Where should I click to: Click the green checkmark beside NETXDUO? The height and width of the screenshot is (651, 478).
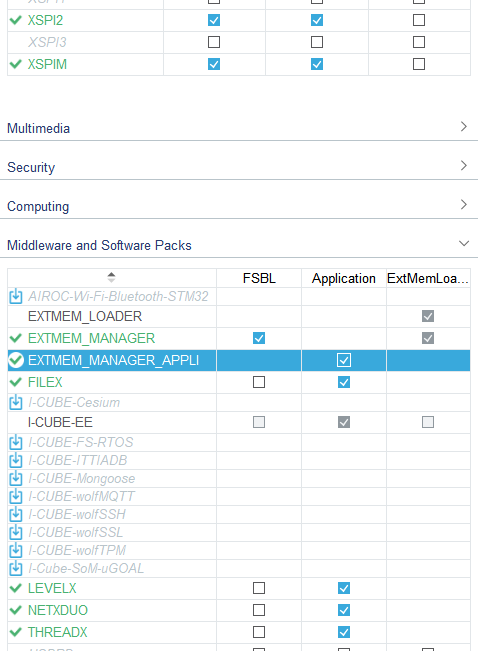(15, 610)
